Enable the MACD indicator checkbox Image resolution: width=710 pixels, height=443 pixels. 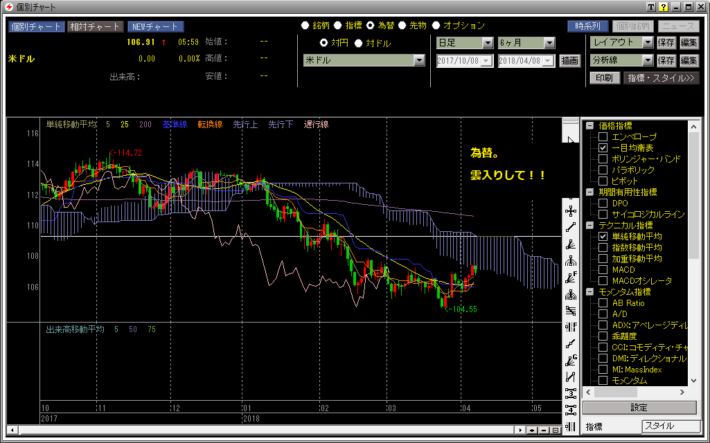click(x=603, y=269)
